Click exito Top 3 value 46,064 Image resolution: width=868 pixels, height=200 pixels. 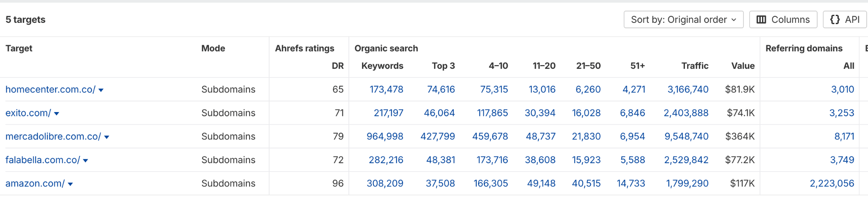click(439, 113)
